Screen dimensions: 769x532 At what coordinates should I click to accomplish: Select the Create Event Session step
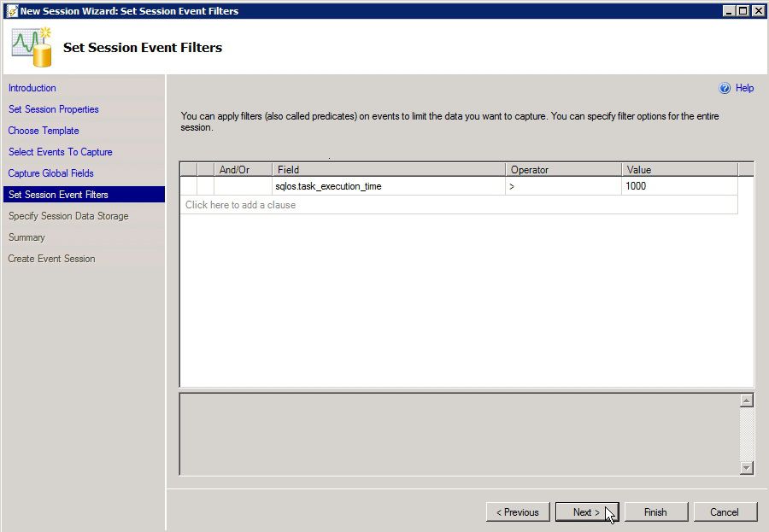pos(51,259)
